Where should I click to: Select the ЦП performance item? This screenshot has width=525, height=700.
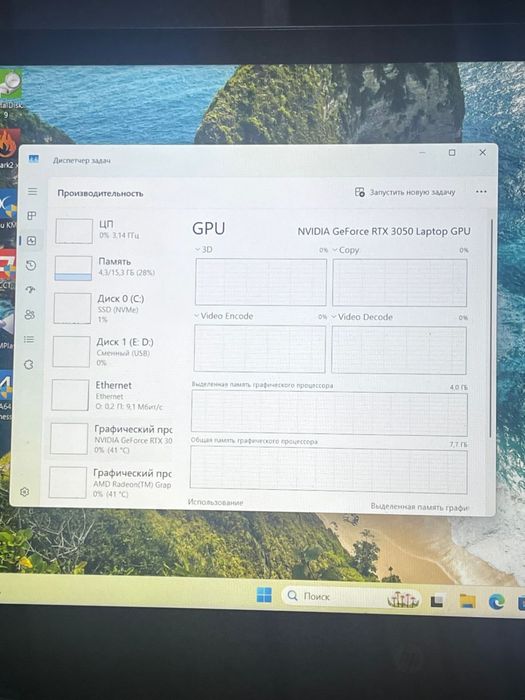pos(113,229)
